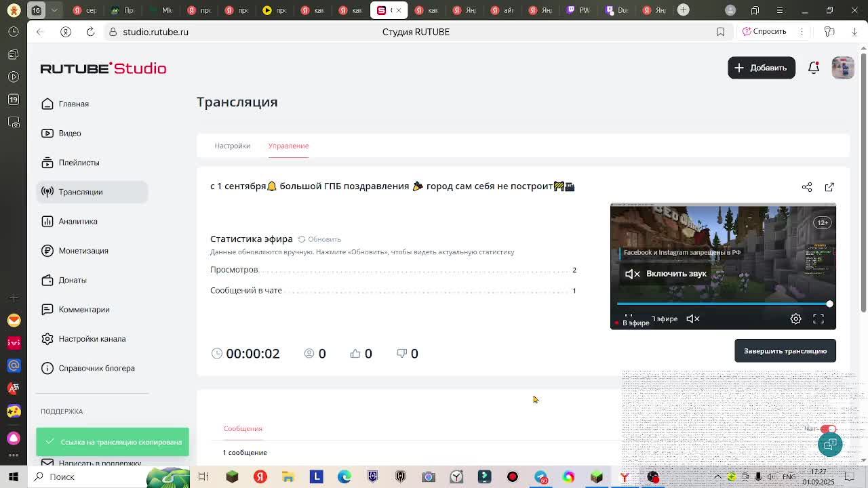Enter fullscreen in the stream player
This screenshot has width=868, height=488.
(818, 319)
